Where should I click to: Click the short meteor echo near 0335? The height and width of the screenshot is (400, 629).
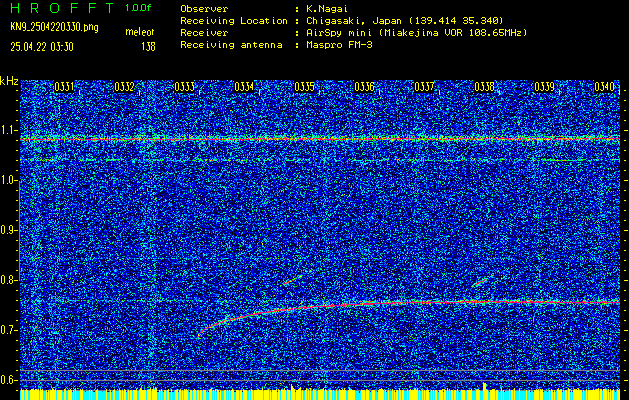pos(293,280)
